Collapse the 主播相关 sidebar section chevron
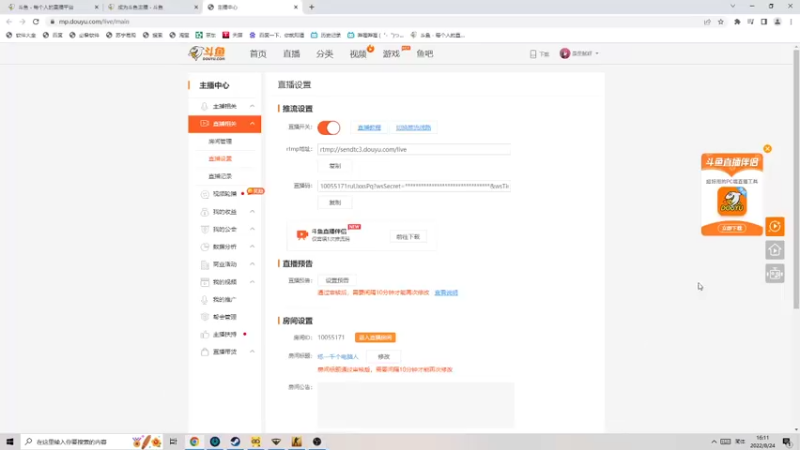Screen dimensions: 800x450 click(252, 106)
